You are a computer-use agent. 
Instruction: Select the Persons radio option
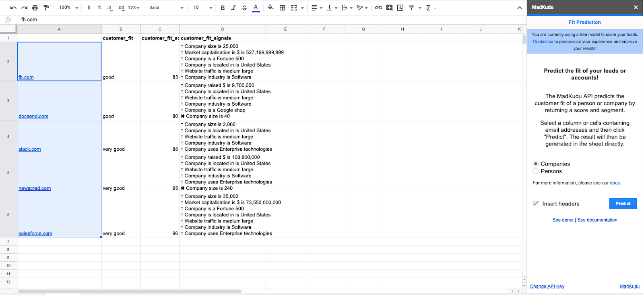click(536, 171)
